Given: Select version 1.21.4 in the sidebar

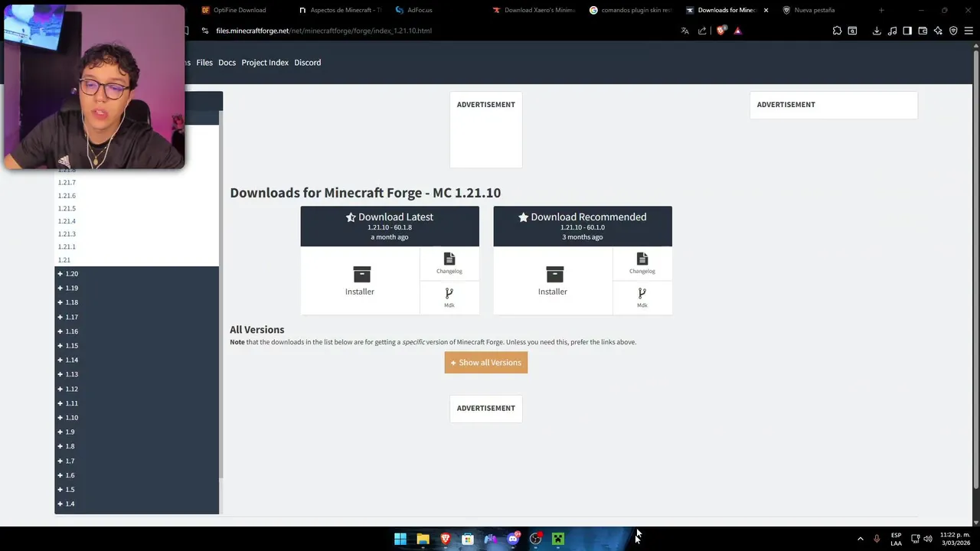Looking at the screenshot, I should (x=67, y=221).
